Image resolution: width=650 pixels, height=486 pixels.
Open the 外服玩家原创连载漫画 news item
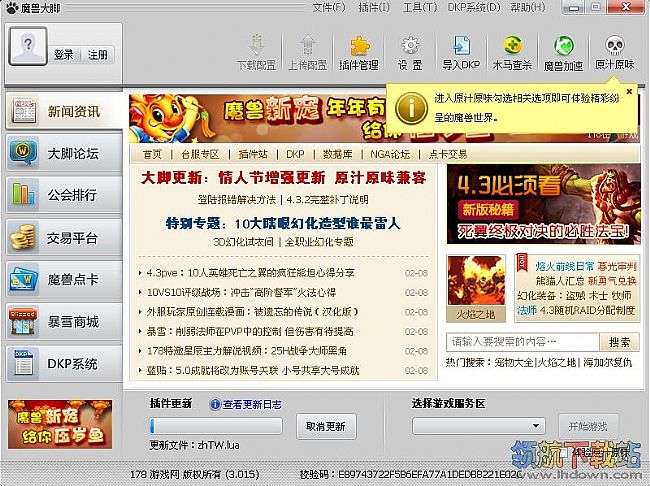click(252, 312)
